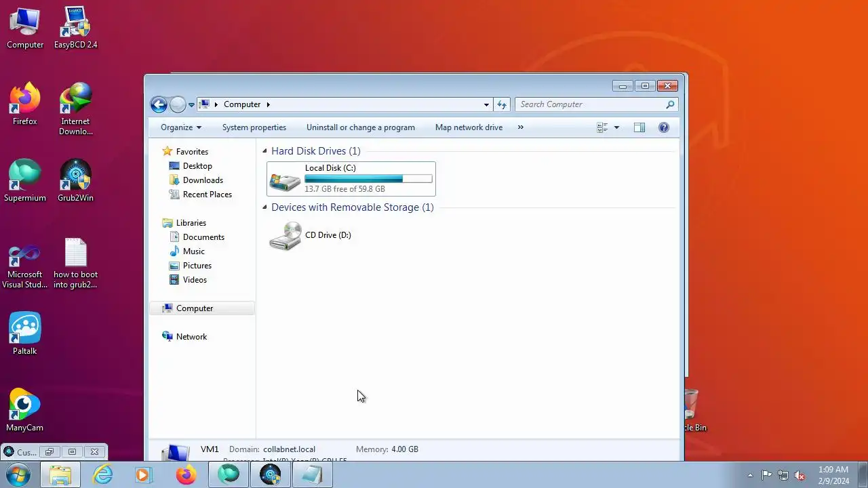Select EasyBCD 2.4 desktop shortcut
The height and width of the screenshot is (488, 868).
[x=75, y=28]
